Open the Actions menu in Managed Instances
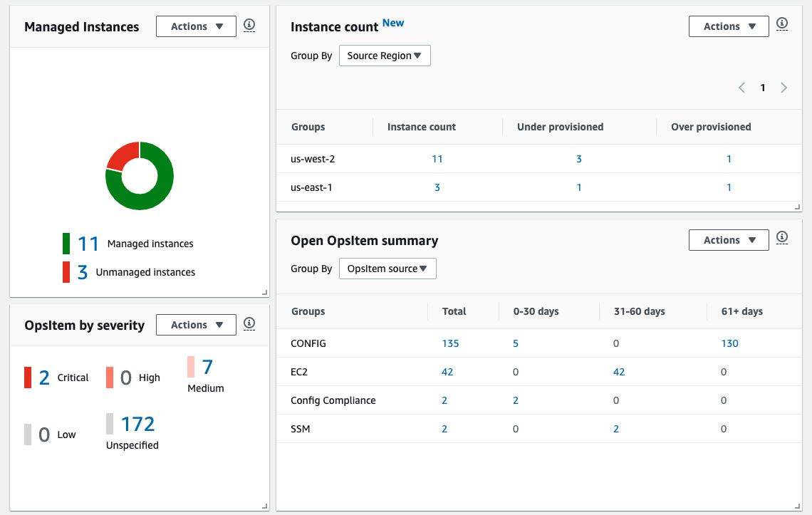 (196, 26)
